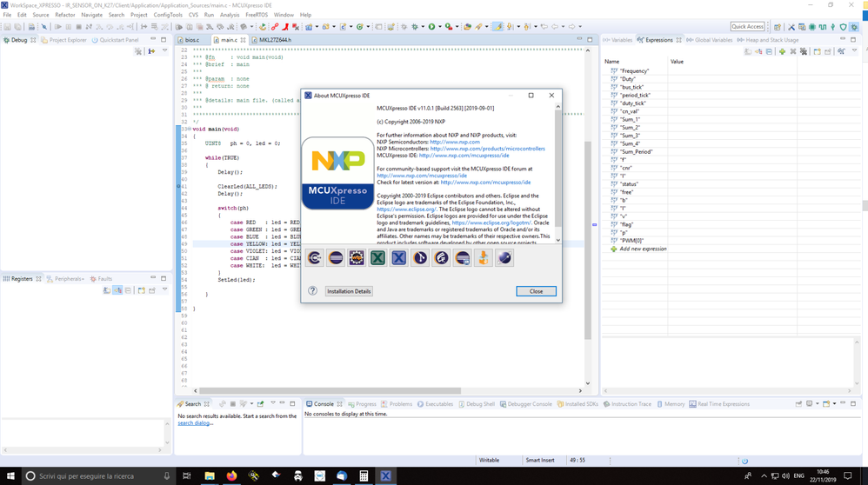Open Expressions view menu triangle
Viewport: 868px width, 485px height.
click(854, 51)
